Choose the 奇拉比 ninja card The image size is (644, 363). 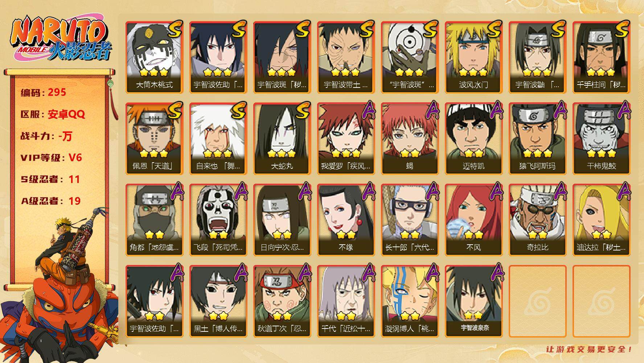537,220
